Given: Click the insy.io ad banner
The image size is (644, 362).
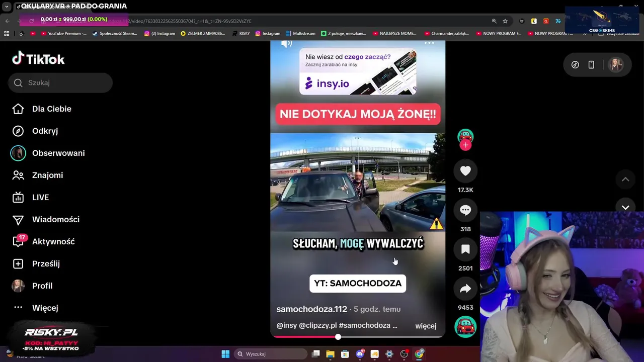Looking at the screenshot, I should click(x=358, y=71).
